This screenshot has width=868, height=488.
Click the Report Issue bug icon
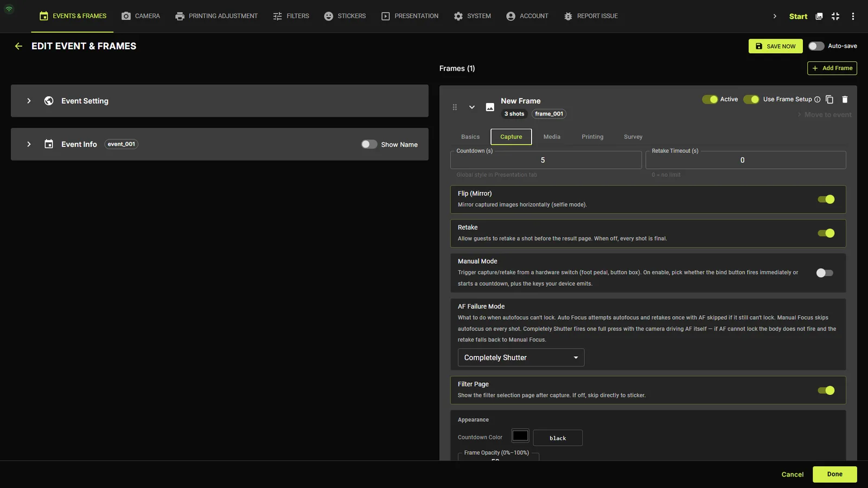click(568, 16)
